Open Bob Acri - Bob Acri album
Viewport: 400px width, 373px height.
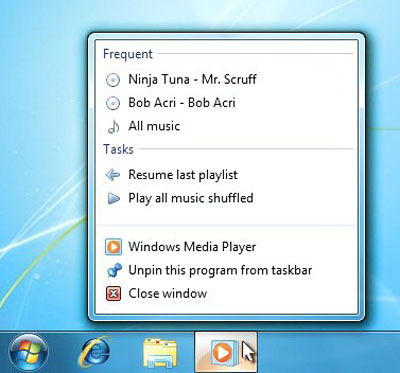[226, 103]
